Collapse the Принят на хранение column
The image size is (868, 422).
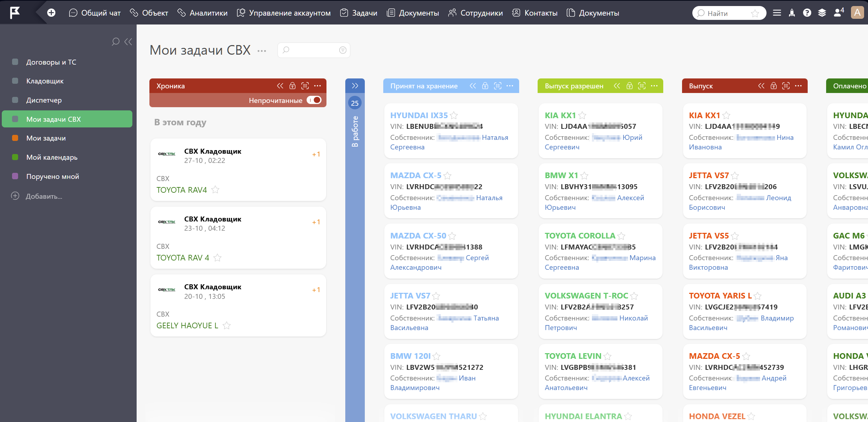(473, 86)
